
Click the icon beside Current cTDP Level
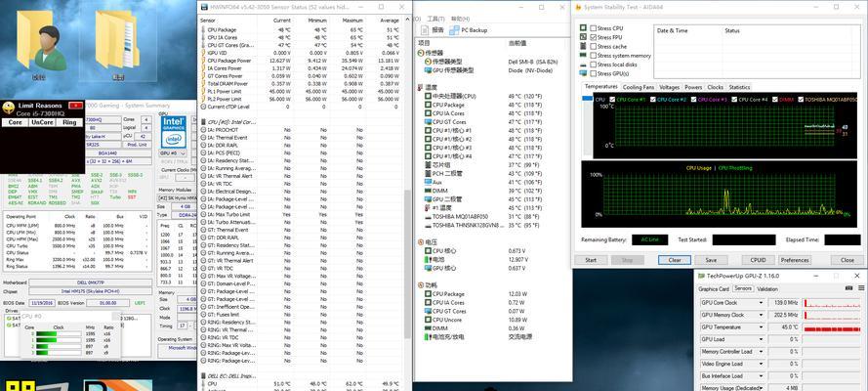tap(203, 107)
